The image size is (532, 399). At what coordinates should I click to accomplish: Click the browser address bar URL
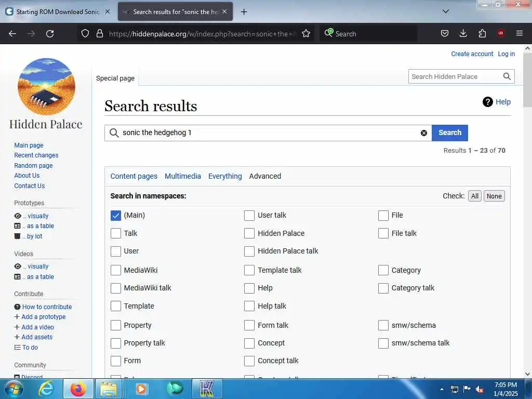coord(203,34)
